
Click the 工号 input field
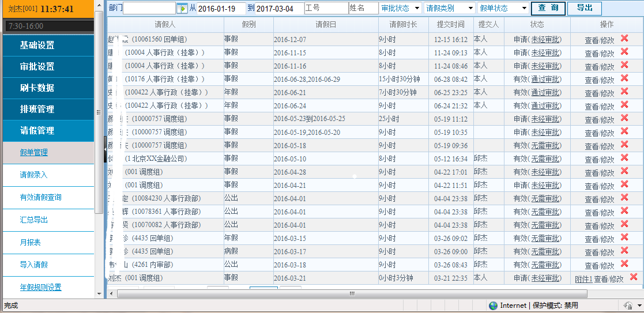326,9
